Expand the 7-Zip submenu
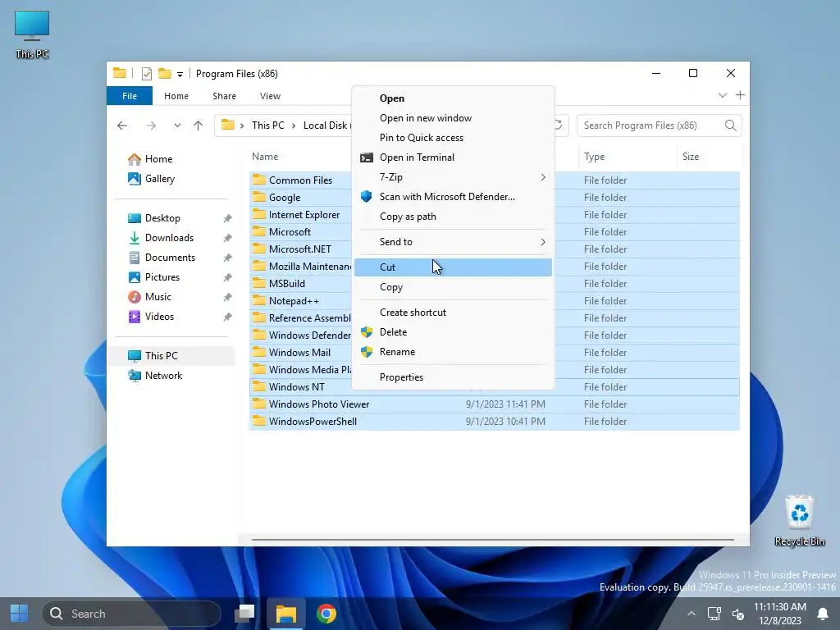This screenshot has width=840, height=630. [x=453, y=177]
